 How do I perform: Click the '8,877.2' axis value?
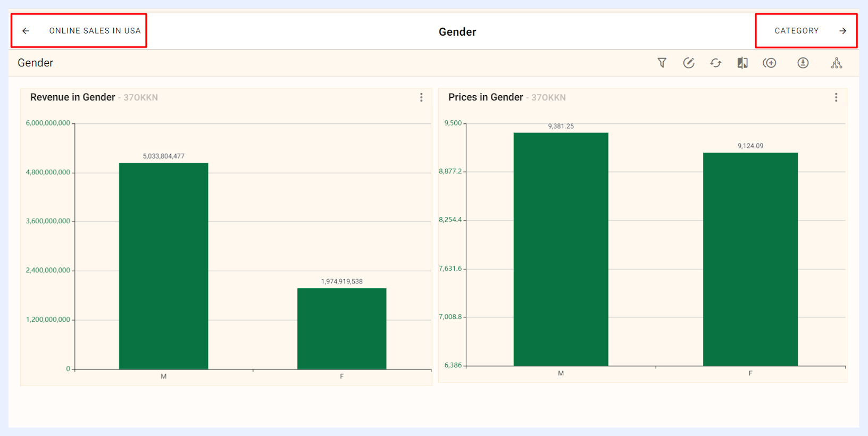point(450,171)
